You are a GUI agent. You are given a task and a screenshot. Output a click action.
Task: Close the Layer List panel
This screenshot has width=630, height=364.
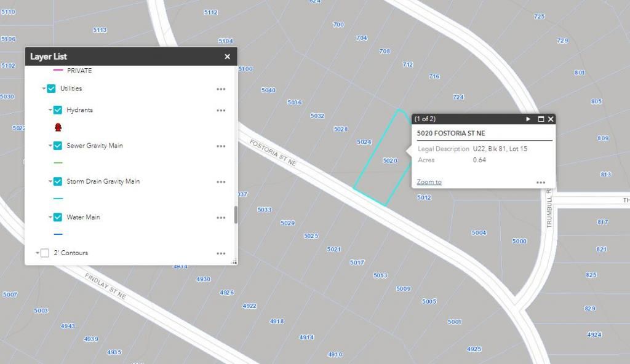227,57
